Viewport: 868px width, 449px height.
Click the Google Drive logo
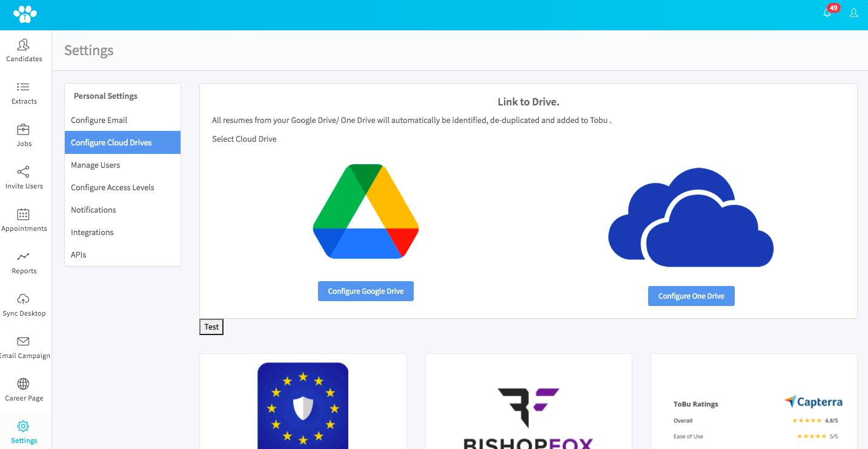point(366,211)
